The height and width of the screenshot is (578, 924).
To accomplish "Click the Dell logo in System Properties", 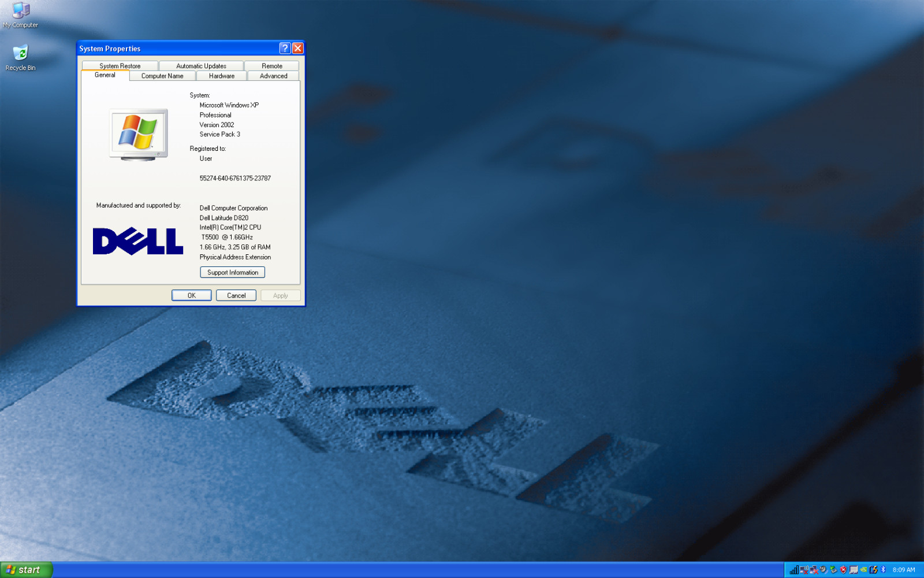I will [138, 241].
